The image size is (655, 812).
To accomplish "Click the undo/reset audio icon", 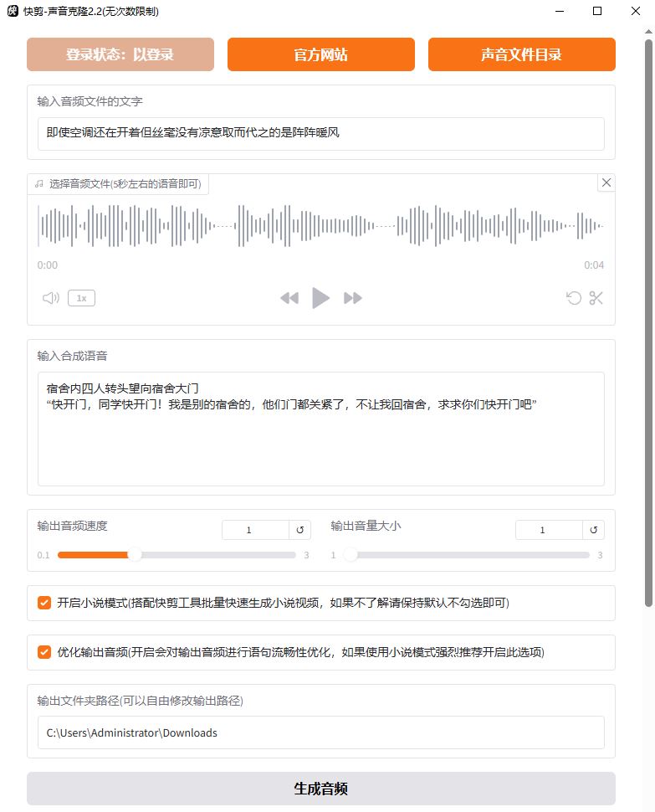I will coord(573,298).
